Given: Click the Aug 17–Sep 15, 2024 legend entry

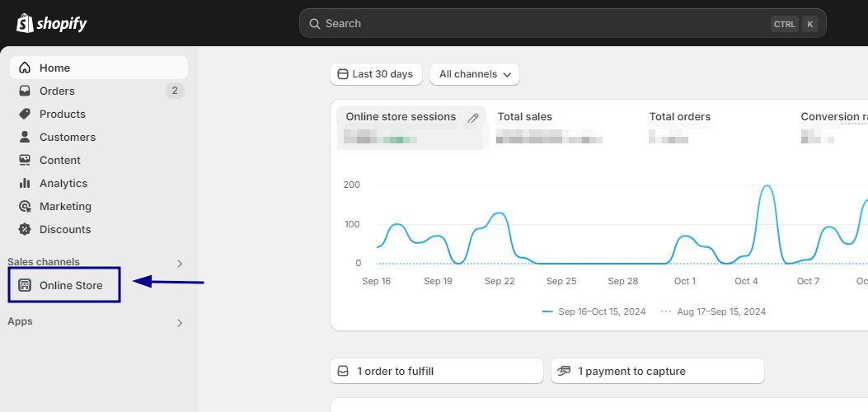Looking at the screenshot, I should pos(714,311).
